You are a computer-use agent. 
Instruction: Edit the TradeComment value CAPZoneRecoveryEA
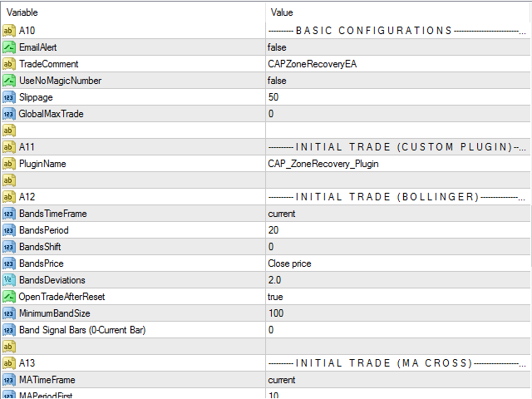[398, 64]
